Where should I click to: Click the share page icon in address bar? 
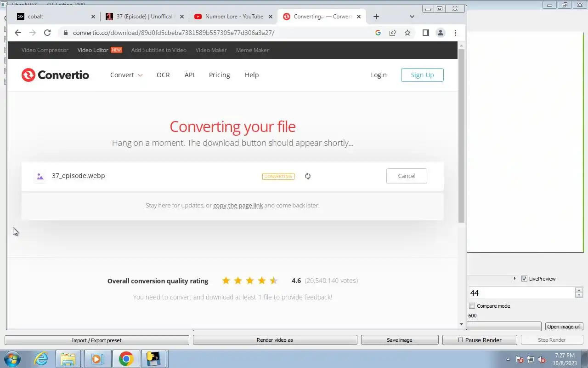tap(393, 33)
